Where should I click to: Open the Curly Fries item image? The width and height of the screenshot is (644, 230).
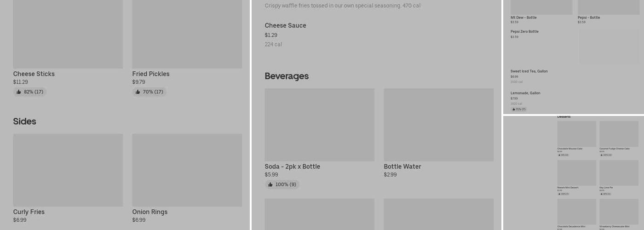tap(68, 170)
